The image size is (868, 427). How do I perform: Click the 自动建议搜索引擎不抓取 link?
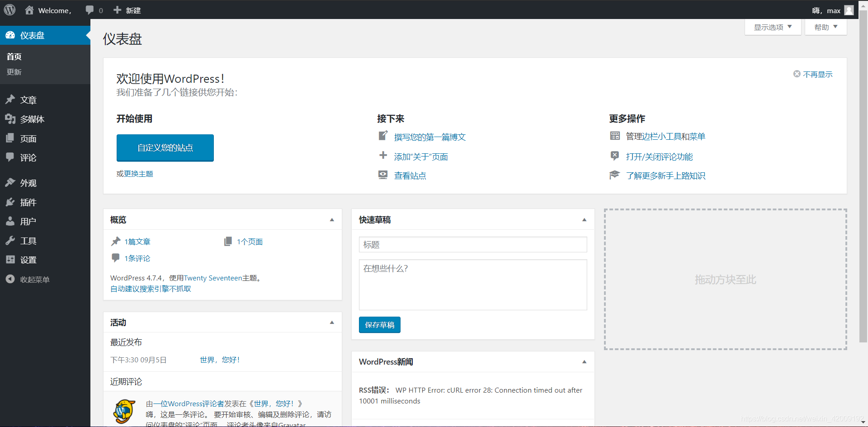[151, 289]
